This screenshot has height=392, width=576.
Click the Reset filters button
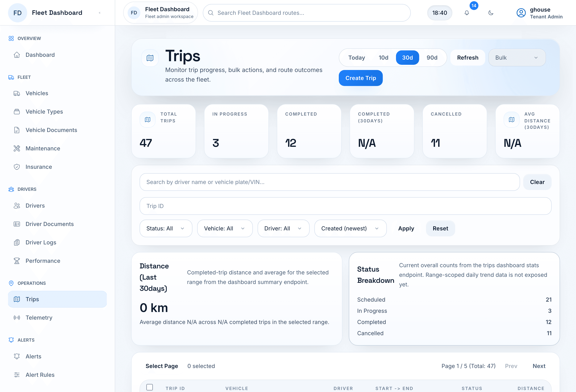440,228
